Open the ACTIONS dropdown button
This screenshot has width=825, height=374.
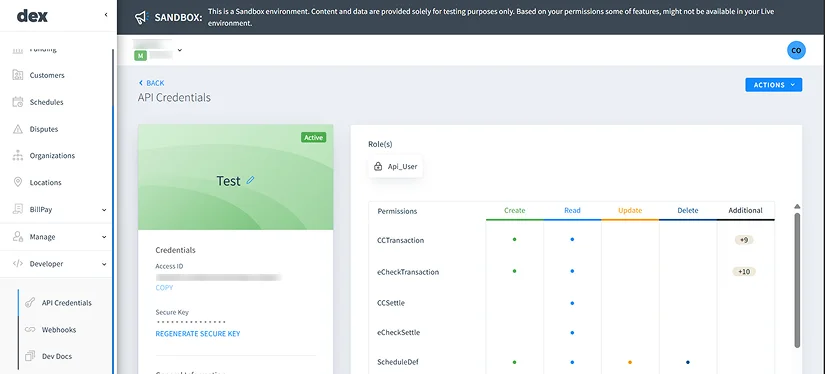tap(773, 85)
